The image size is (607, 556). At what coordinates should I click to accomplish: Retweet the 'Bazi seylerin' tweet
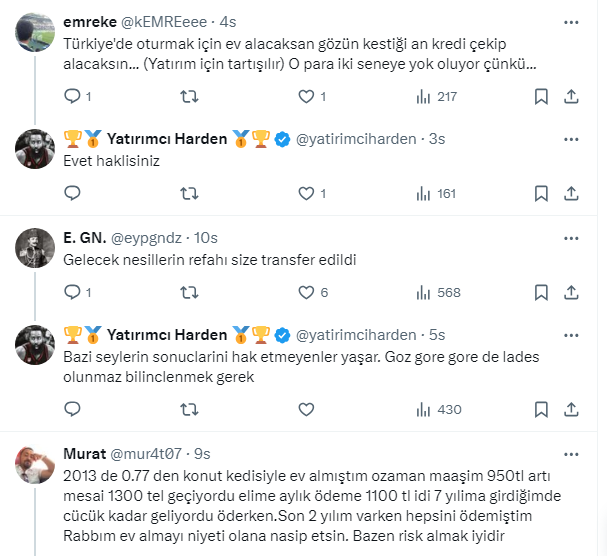point(188,409)
